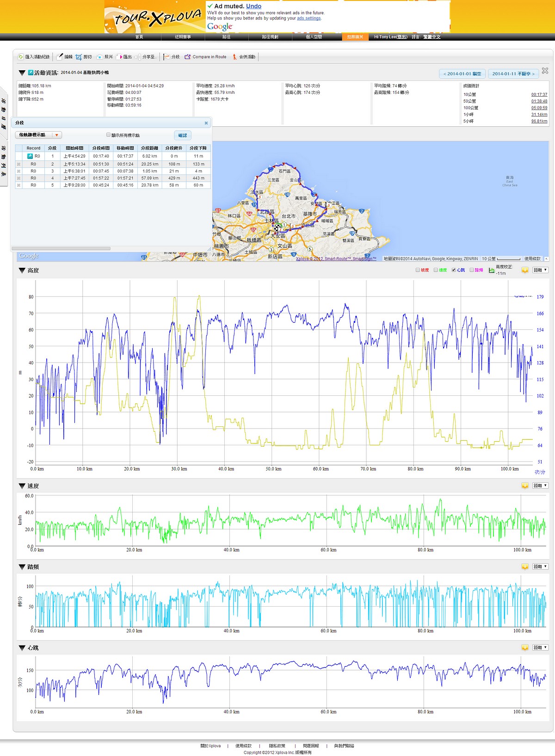
Task: Click the 合併活動 merge activities icon
Action: click(x=234, y=57)
